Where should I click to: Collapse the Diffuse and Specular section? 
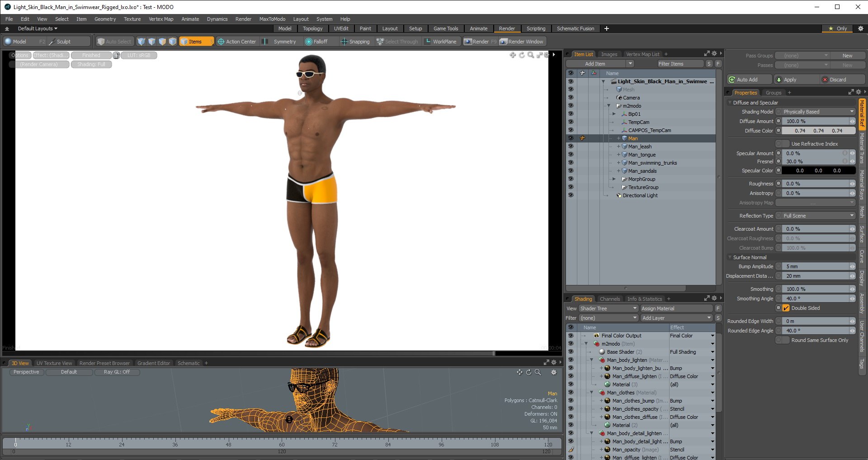coord(730,103)
